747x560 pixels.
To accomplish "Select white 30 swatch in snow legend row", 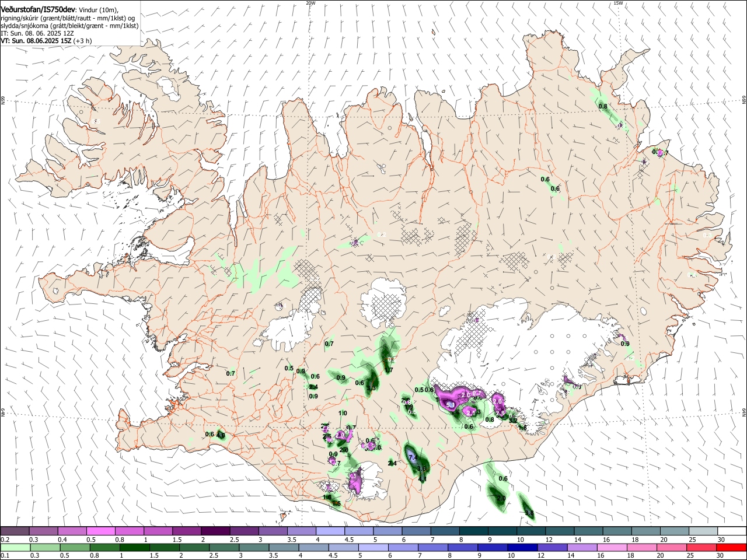I will pos(731,531).
